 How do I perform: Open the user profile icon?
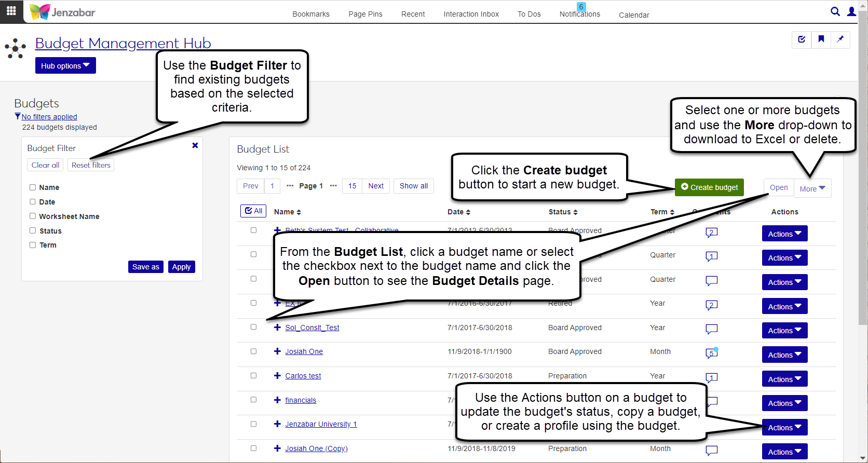(x=851, y=11)
